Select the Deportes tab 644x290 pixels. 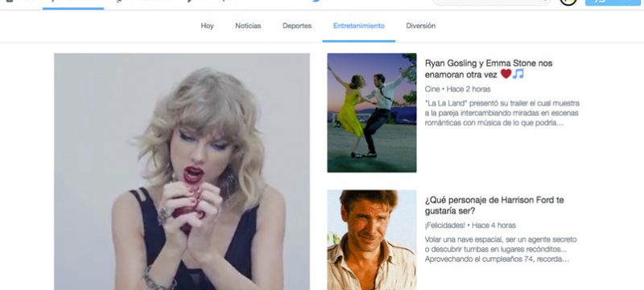pos(297,26)
